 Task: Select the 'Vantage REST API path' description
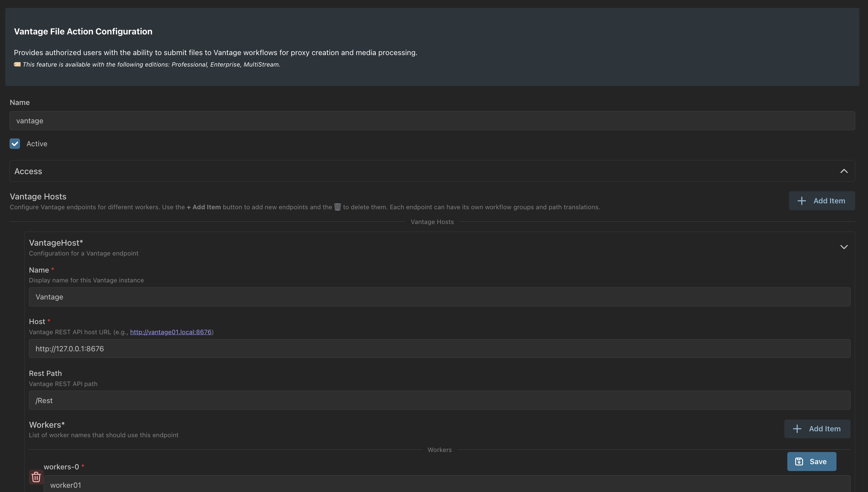63,384
